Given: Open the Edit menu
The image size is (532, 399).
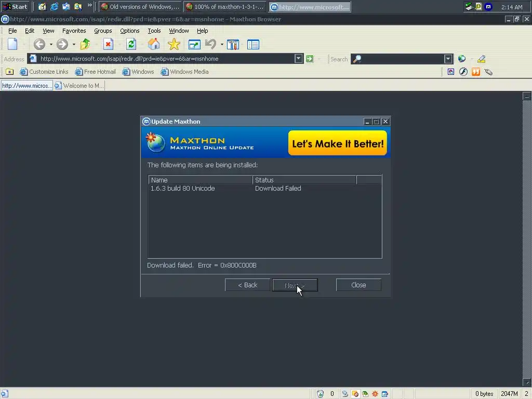Looking at the screenshot, I should click(30, 31).
